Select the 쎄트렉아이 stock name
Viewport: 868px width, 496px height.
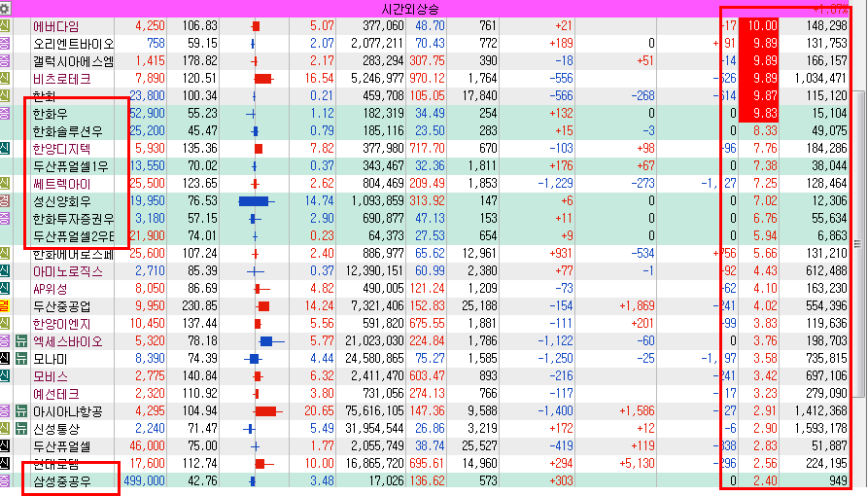coord(61,184)
